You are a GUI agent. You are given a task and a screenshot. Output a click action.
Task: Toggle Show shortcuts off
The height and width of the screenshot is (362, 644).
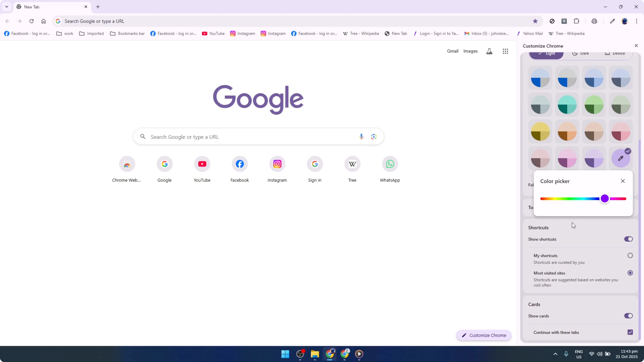(x=628, y=239)
